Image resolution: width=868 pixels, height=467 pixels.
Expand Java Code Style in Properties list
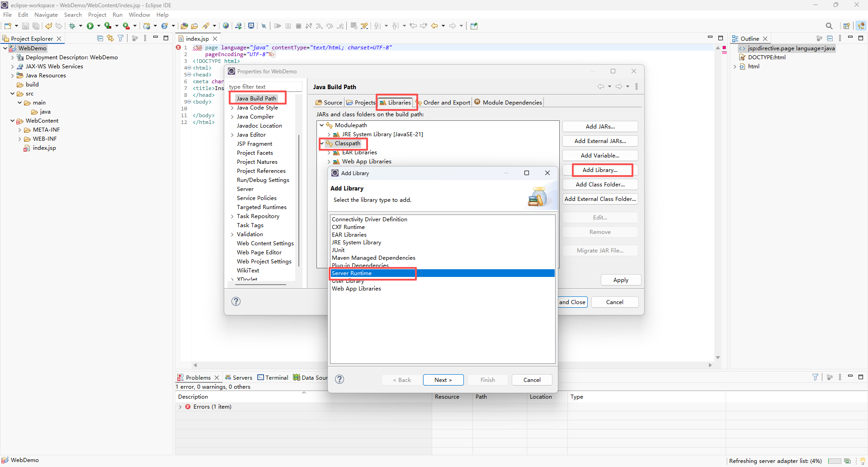click(232, 108)
